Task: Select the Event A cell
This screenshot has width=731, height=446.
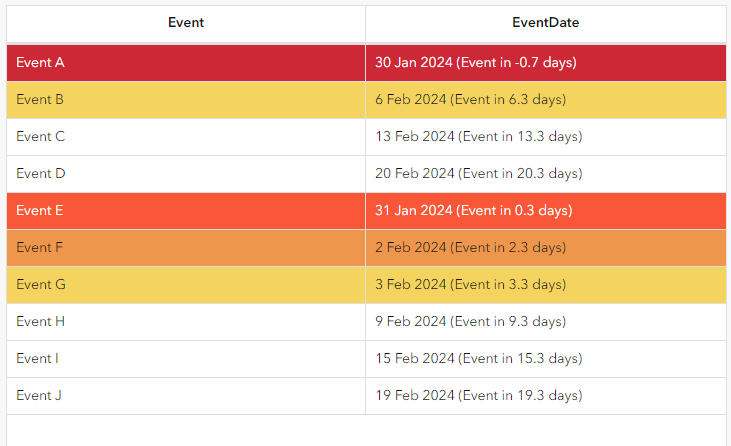Action: click(x=41, y=63)
